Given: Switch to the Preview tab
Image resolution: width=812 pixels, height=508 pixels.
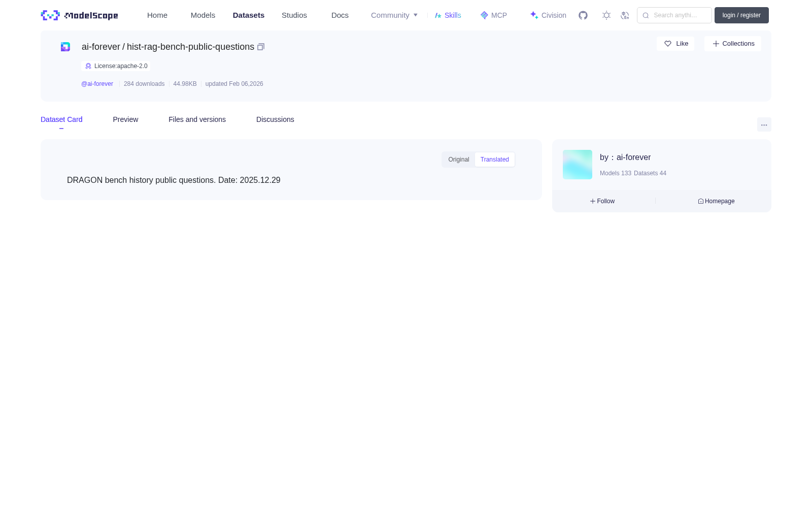Looking at the screenshot, I should click(125, 119).
